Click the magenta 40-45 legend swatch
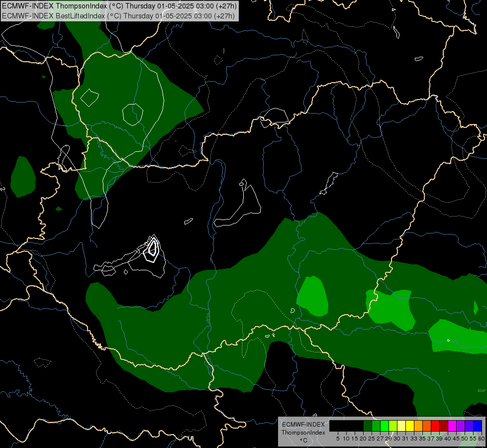This screenshot has width=487, height=448. pyautogui.click(x=452, y=426)
